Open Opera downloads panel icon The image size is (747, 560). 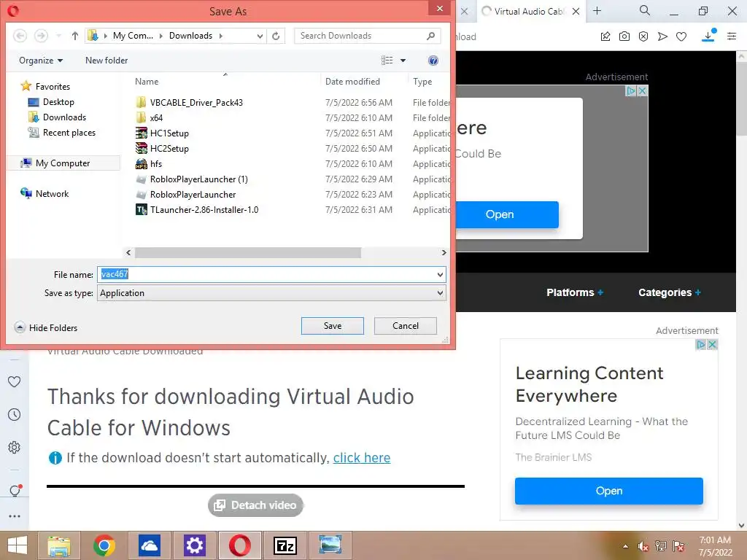pyautogui.click(x=708, y=36)
